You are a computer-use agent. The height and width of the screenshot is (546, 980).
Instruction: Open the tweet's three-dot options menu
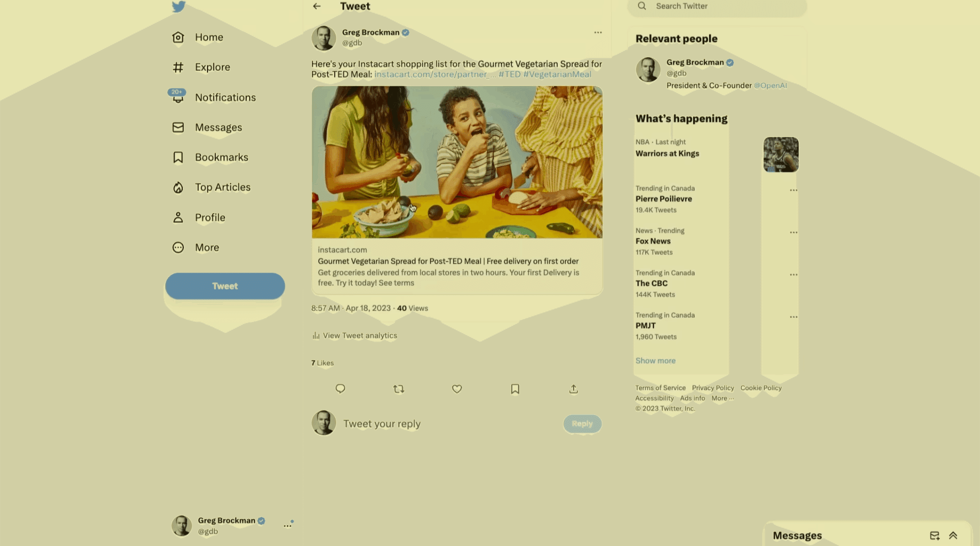tap(598, 32)
